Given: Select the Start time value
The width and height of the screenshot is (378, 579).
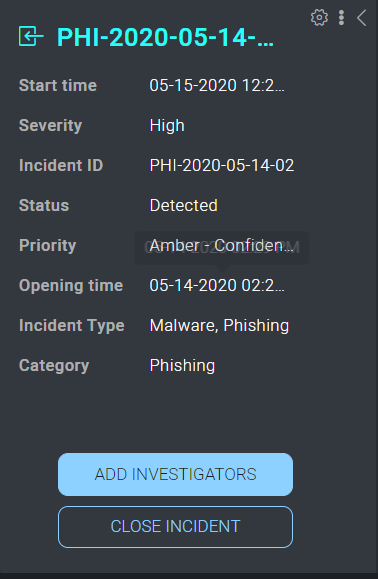Looking at the screenshot, I should click(x=217, y=85).
